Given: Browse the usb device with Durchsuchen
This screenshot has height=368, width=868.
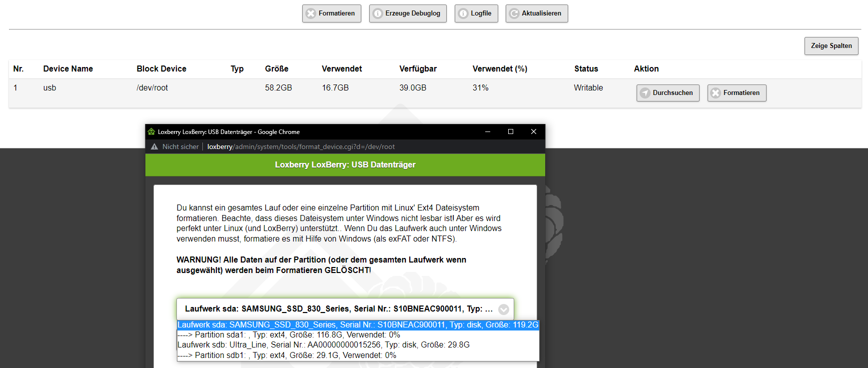Looking at the screenshot, I should click(668, 93).
